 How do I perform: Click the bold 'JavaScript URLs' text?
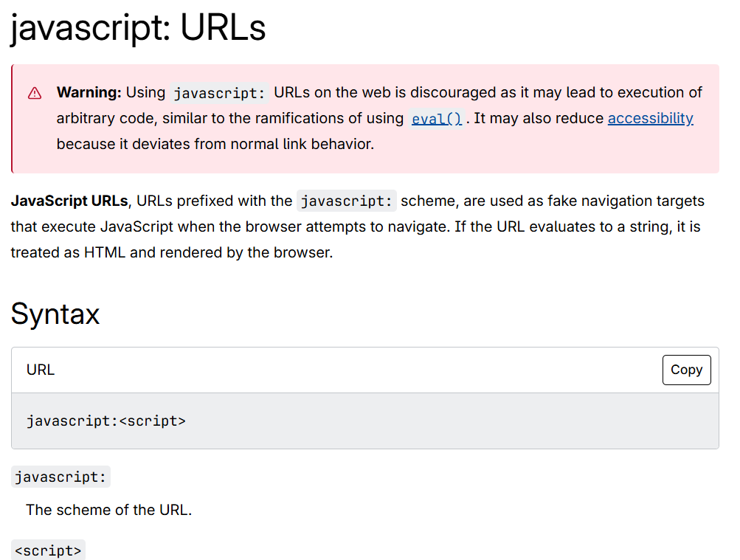coord(69,201)
